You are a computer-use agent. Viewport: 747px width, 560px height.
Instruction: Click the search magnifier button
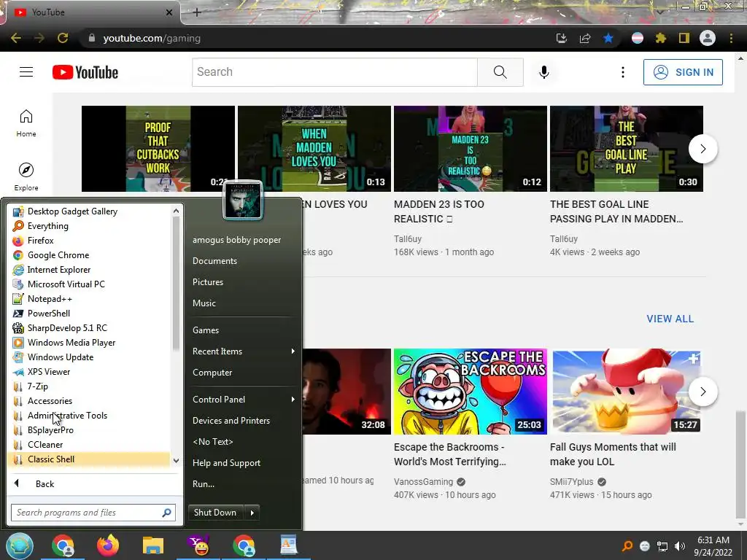point(500,72)
